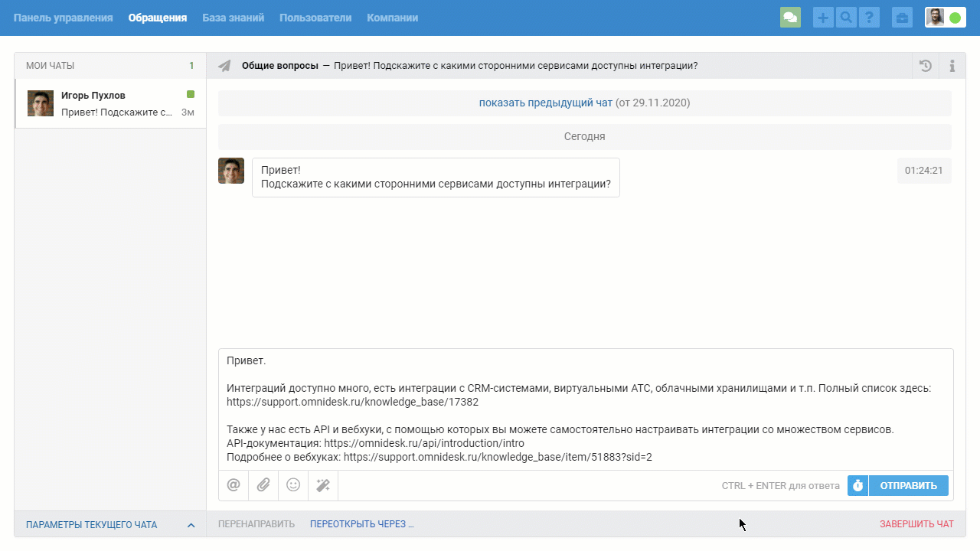Show chat info via the i icon
Viewport: 980px width, 551px height.
pos(952,66)
